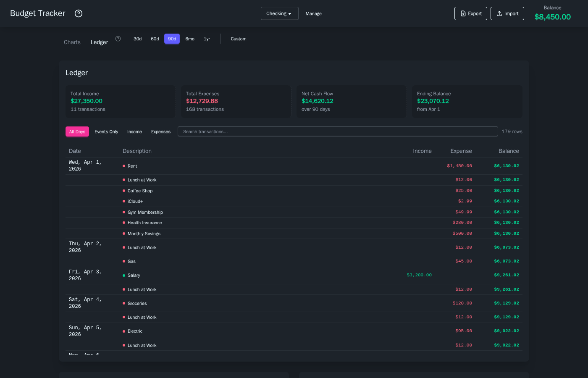Click the red dot beside the Rent entry
The width and height of the screenshot is (588, 378).
point(124,166)
